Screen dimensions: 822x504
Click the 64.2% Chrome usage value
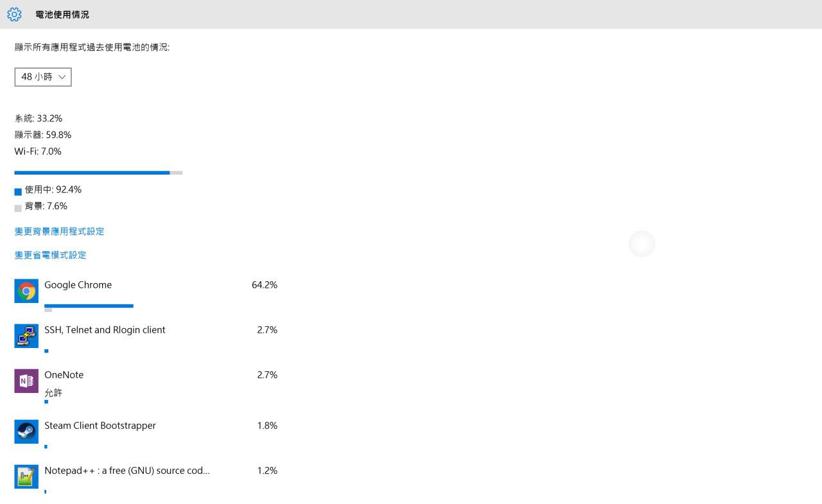click(x=265, y=284)
